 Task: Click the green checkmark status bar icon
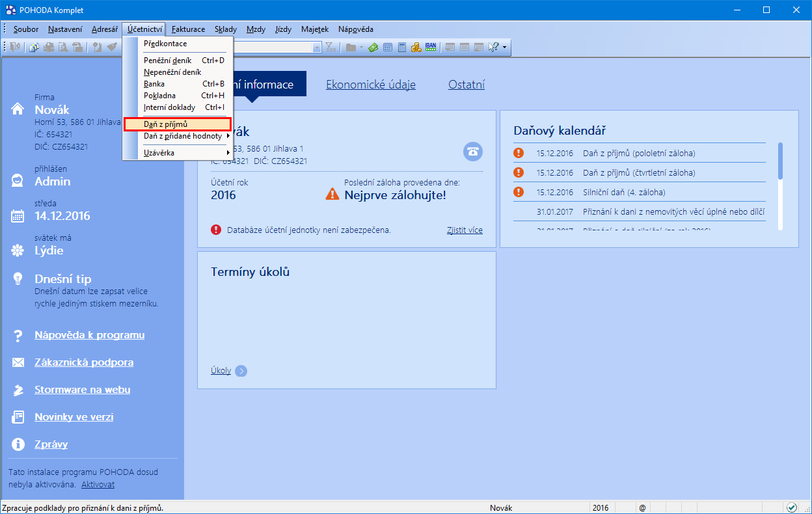pyautogui.click(x=791, y=507)
